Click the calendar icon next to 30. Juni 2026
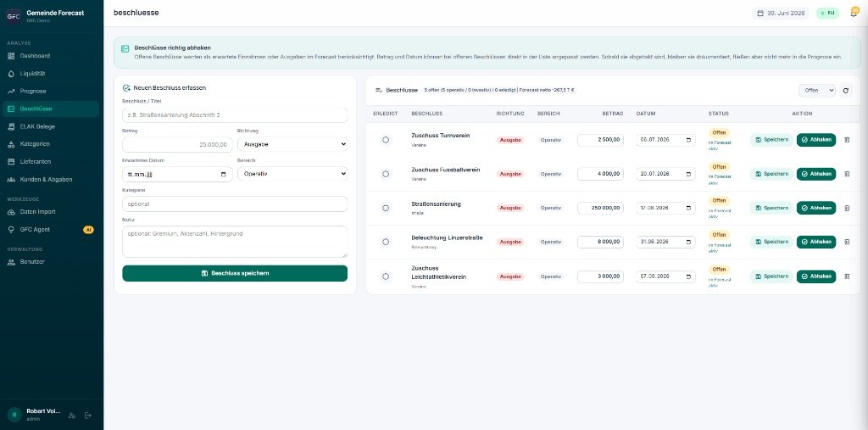The width and height of the screenshot is (868, 430). point(760,14)
